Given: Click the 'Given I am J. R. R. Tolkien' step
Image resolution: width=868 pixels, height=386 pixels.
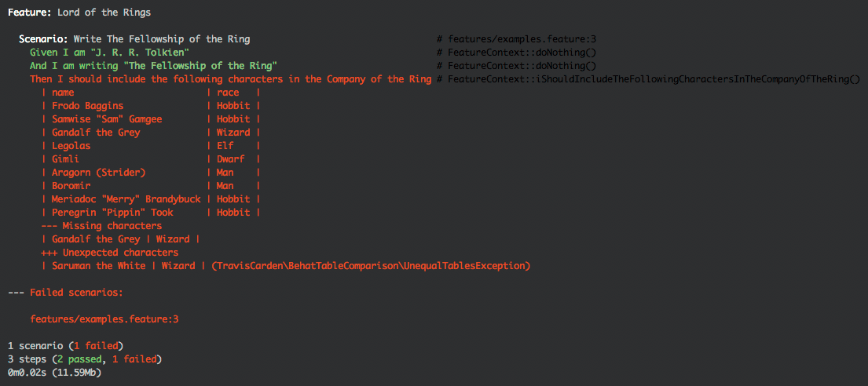Looking at the screenshot, I should (x=110, y=53).
